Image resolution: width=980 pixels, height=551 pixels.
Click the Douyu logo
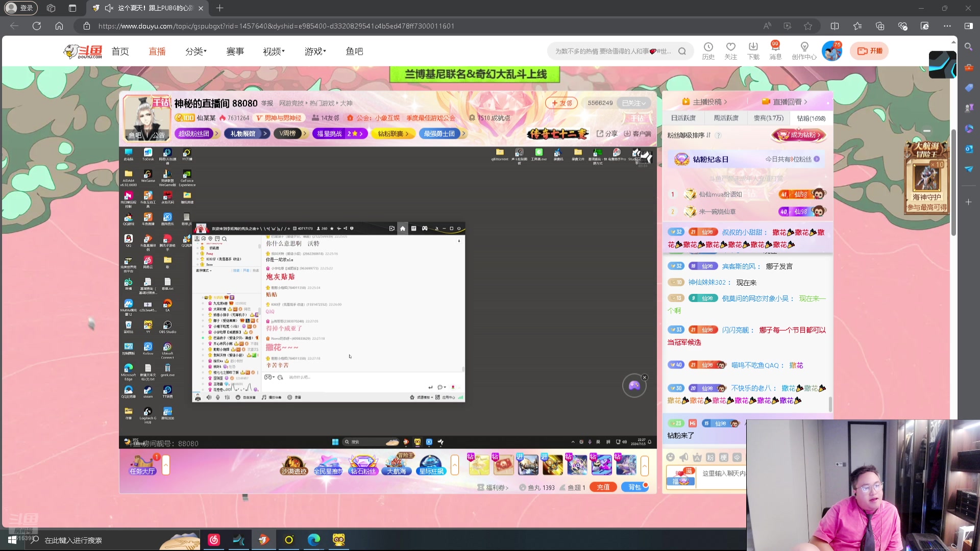[83, 51]
